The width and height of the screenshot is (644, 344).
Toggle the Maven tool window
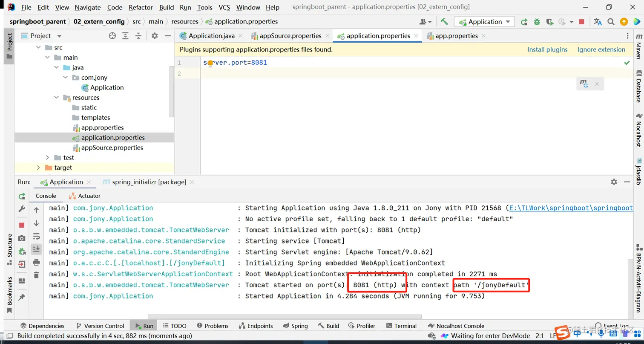tap(638, 46)
